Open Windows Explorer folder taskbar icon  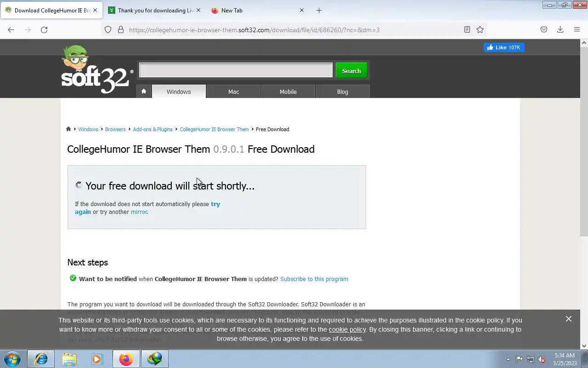(69, 359)
